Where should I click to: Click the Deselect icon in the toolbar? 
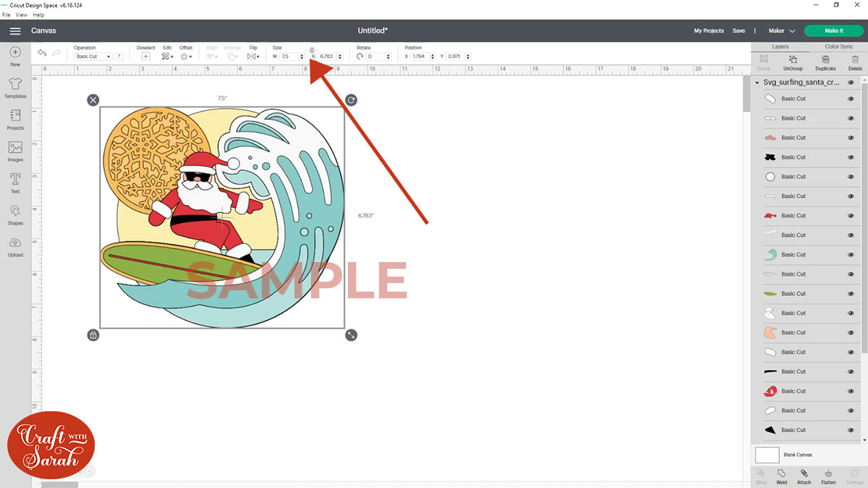(x=145, y=56)
